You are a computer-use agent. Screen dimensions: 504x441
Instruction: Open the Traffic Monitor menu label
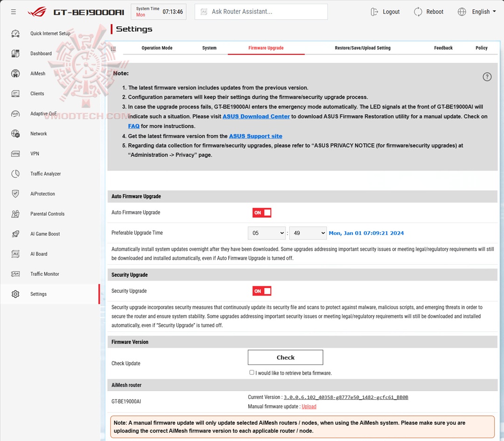[x=45, y=274]
